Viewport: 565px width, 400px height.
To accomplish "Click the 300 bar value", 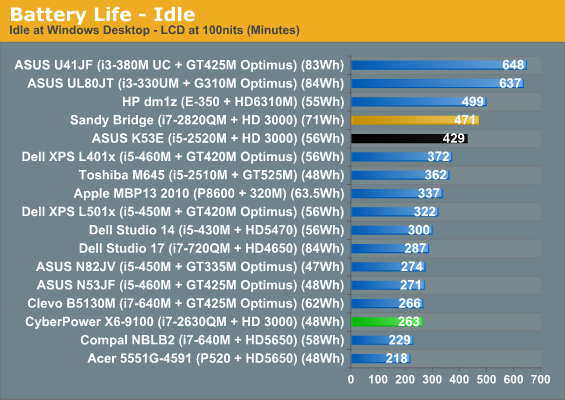I will pos(419,230).
